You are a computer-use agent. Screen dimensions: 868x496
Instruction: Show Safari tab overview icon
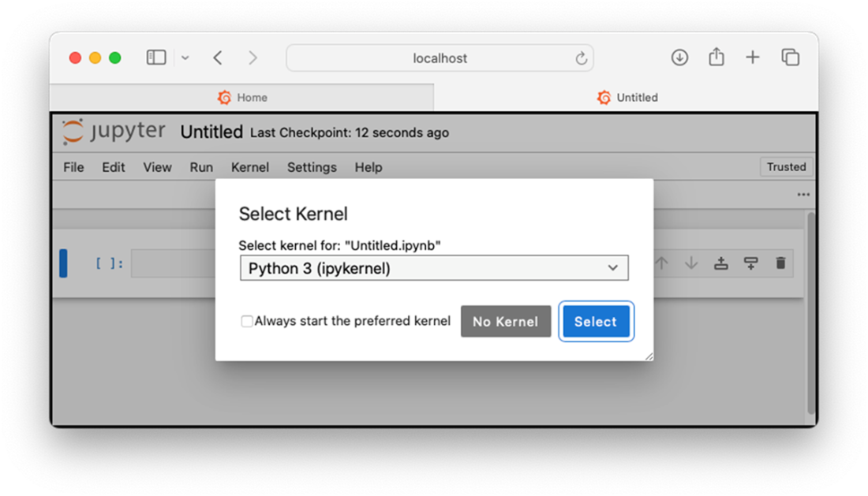coord(790,58)
